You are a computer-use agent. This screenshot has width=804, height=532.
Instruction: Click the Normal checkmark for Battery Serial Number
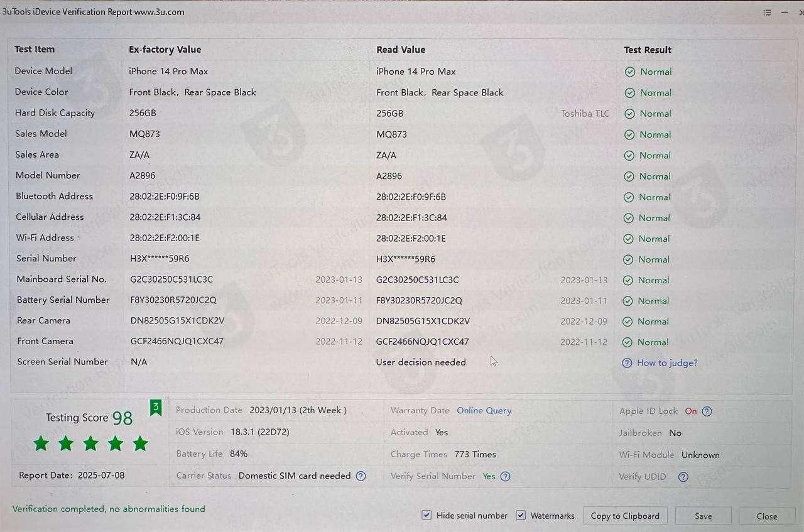pos(627,301)
